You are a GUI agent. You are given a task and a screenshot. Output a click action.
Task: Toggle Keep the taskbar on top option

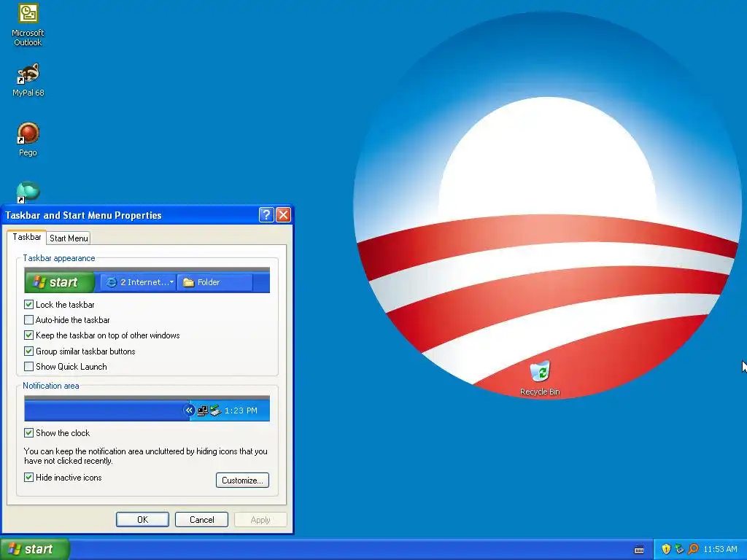[x=28, y=335]
